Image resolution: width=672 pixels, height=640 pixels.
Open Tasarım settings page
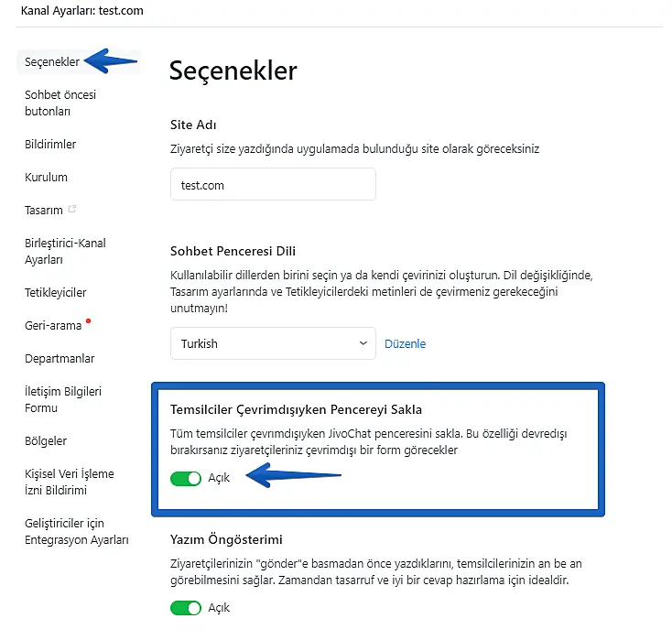pos(44,210)
